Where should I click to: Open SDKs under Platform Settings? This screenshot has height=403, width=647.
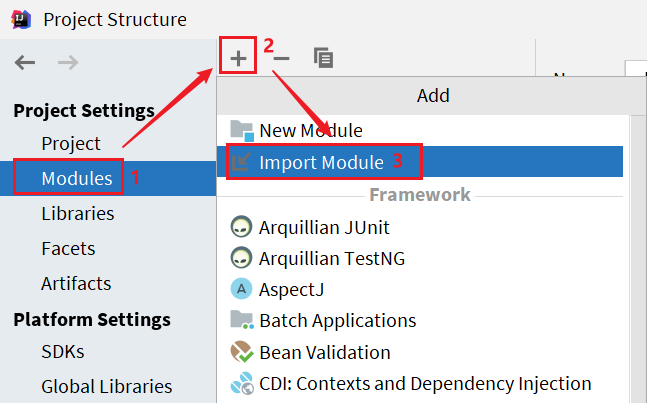[x=63, y=351]
